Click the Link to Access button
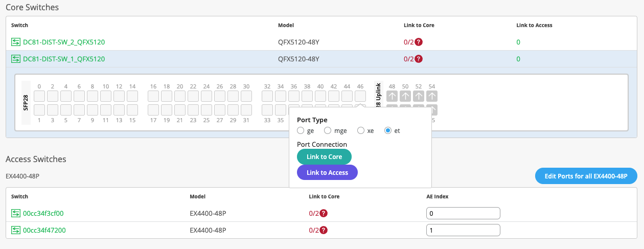The image size is (644, 249). 327,173
